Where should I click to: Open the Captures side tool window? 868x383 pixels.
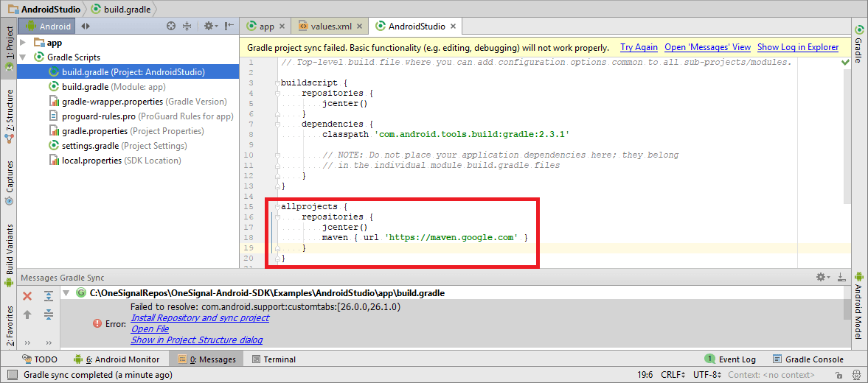[9, 183]
